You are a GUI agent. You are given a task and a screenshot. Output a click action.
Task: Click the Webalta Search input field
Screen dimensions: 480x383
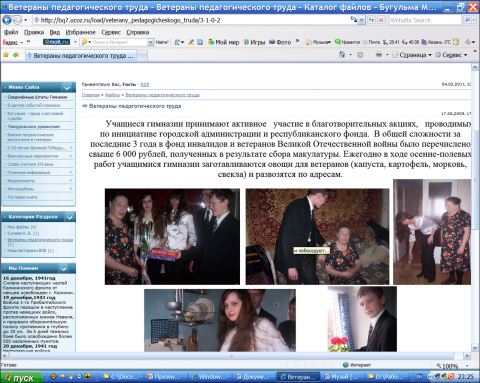[425, 20]
